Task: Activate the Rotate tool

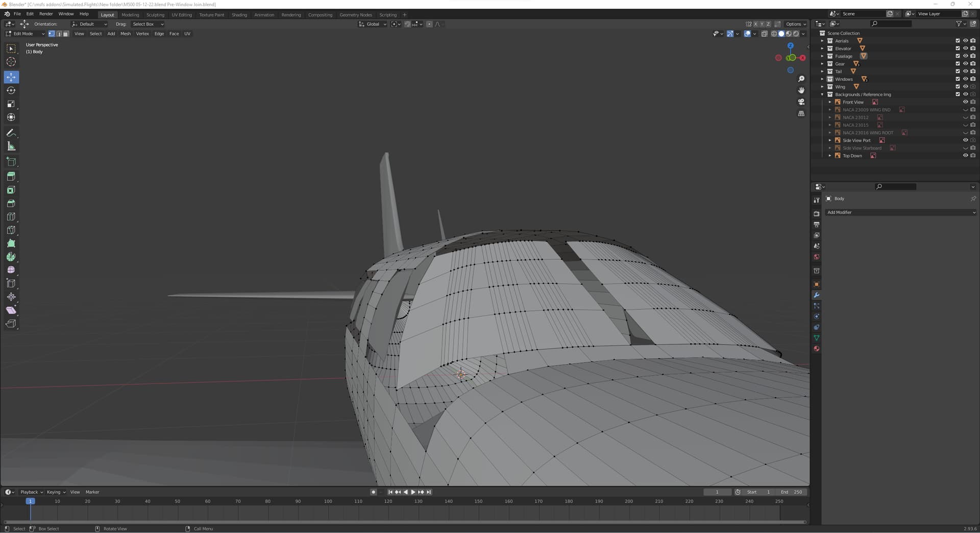Action: click(x=11, y=90)
